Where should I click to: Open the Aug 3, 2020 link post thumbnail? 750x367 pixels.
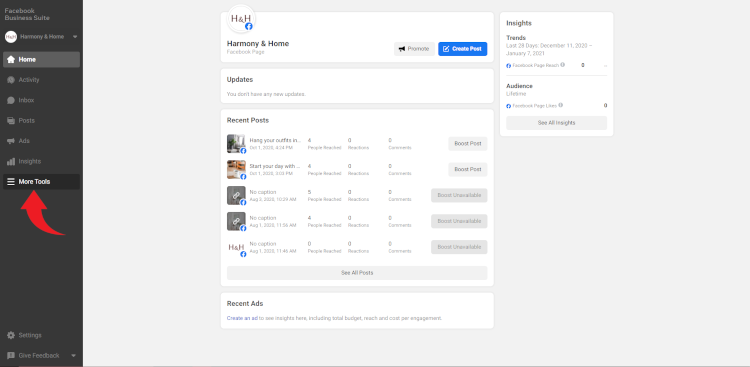[x=236, y=195]
